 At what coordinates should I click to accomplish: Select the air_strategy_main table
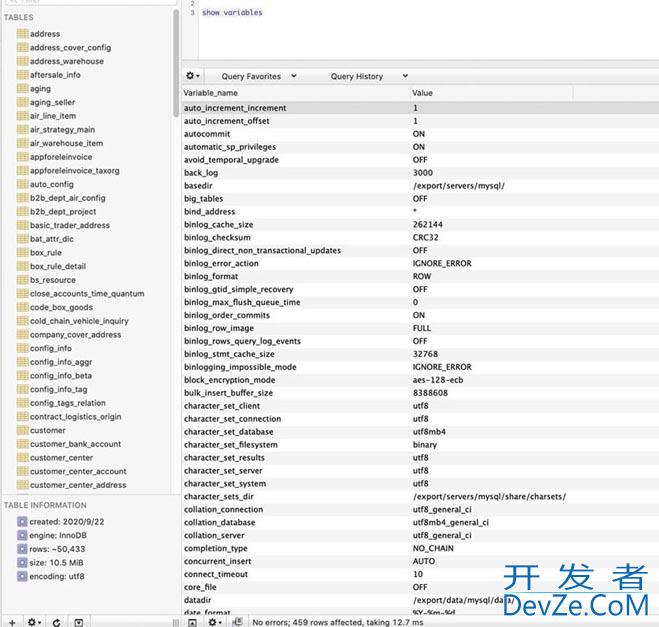click(62, 129)
